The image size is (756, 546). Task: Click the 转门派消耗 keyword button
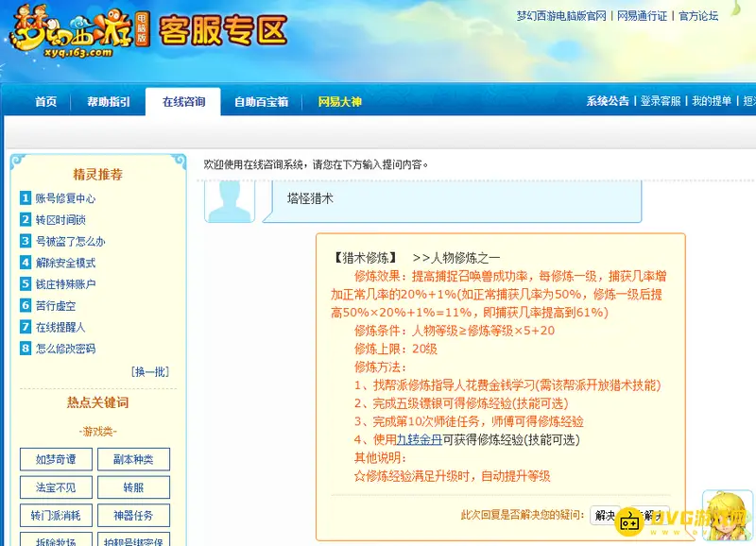point(56,515)
